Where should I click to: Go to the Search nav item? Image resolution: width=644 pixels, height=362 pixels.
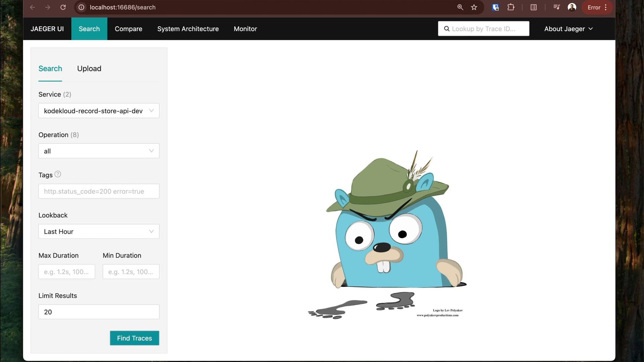(89, 29)
